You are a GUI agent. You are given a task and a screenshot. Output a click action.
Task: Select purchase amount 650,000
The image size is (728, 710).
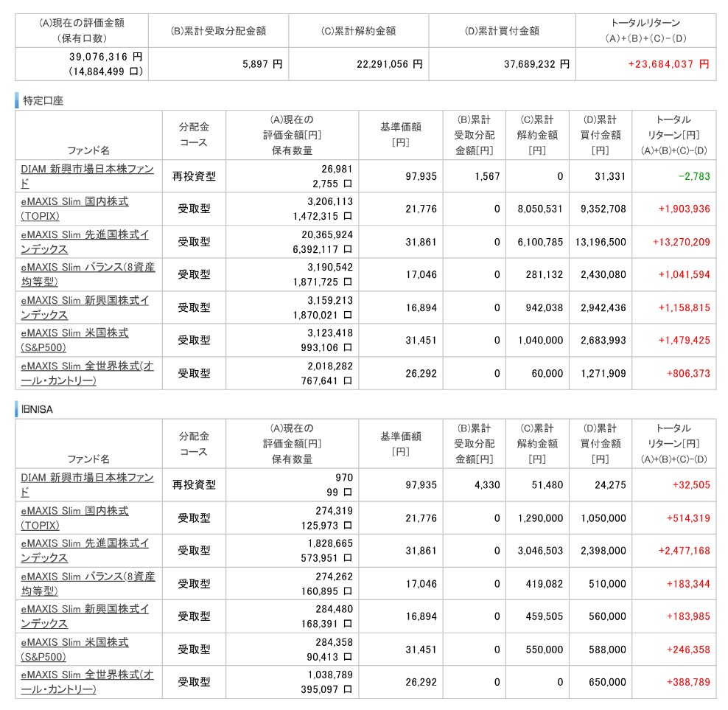608,682
